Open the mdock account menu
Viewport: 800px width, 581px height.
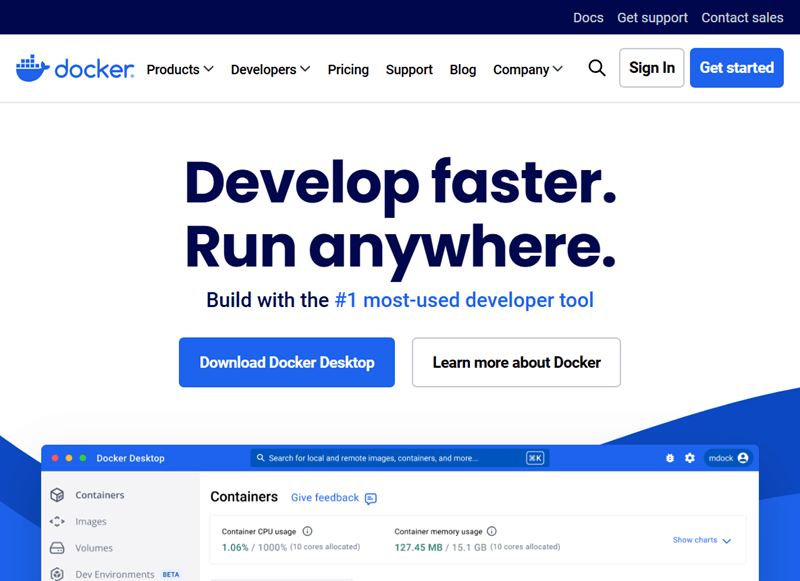[x=728, y=457]
